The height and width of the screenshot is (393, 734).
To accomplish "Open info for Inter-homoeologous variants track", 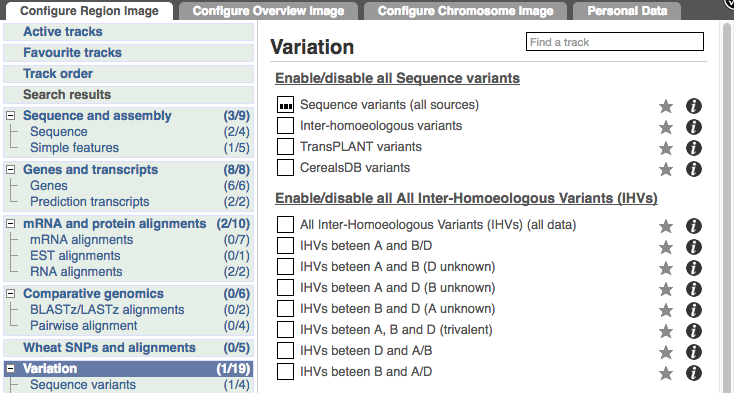I will (x=693, y=127).
